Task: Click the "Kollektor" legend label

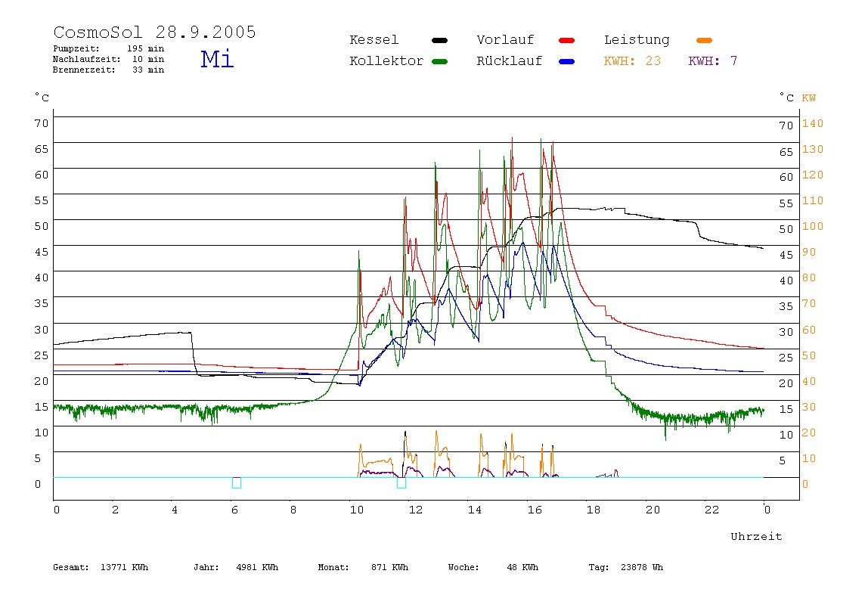Action: click(x=386, y=61)
